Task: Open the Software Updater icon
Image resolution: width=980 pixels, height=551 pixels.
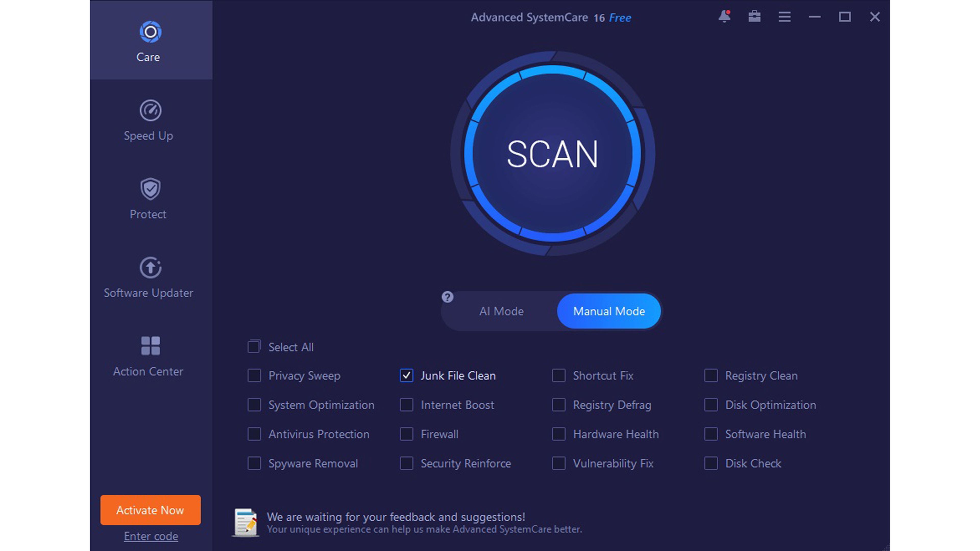Action: coord(150,268)
